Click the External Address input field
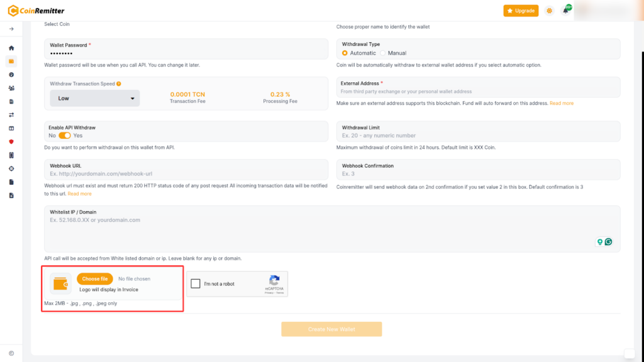644x362 pixels. tap(478, 92)
